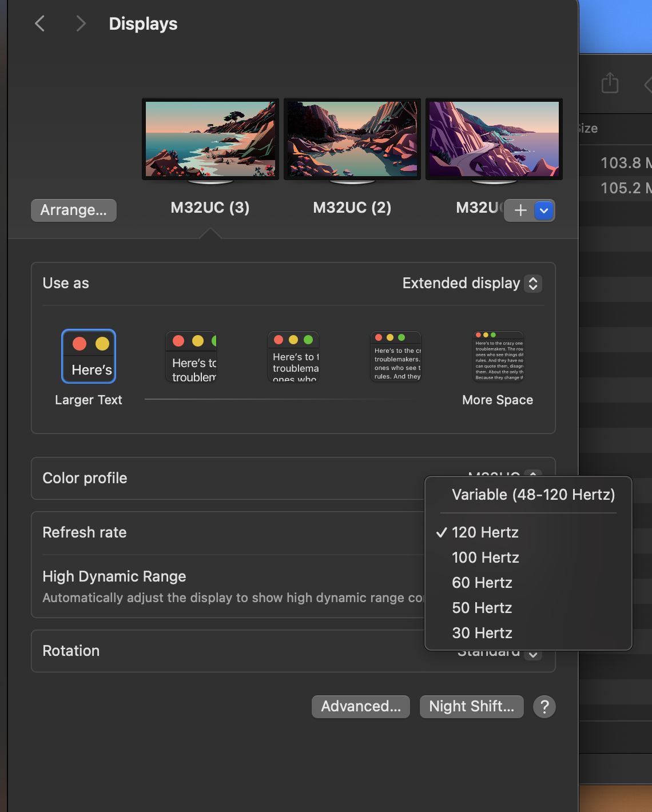
Task: Navigate back with the left chevron arrow
Action: point(39,23)
